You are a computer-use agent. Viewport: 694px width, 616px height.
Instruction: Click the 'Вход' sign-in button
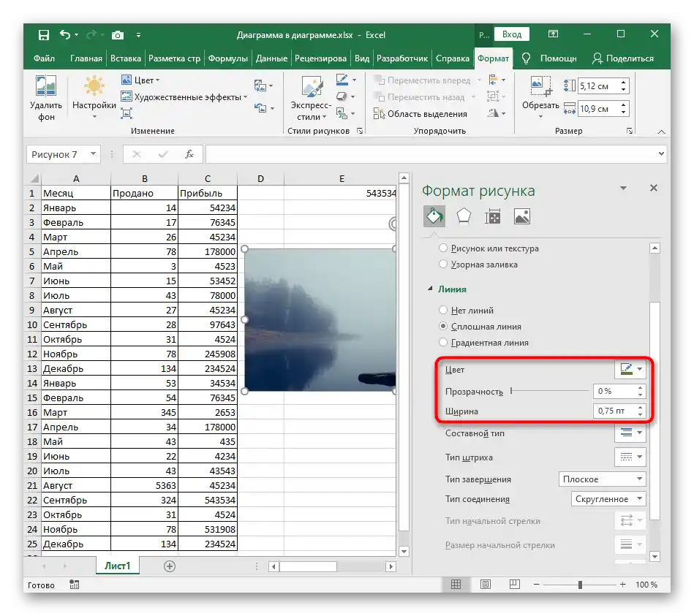512,34
